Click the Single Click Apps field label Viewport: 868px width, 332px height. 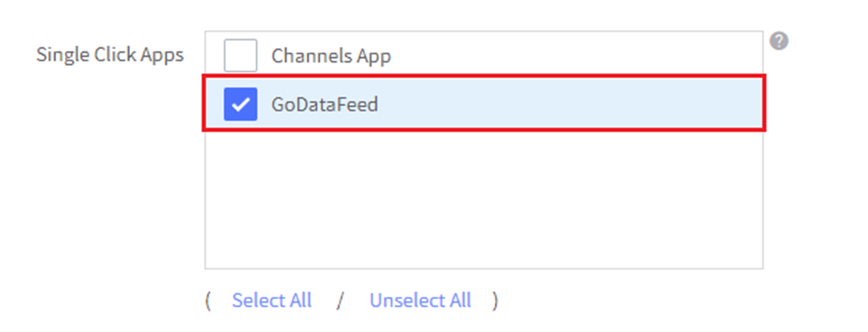tap(110, 55)
